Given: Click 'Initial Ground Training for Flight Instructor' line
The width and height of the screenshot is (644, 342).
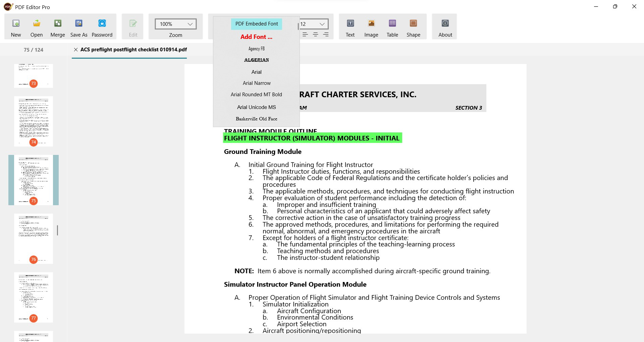Looking at the screenshot, I should point(311,165).
